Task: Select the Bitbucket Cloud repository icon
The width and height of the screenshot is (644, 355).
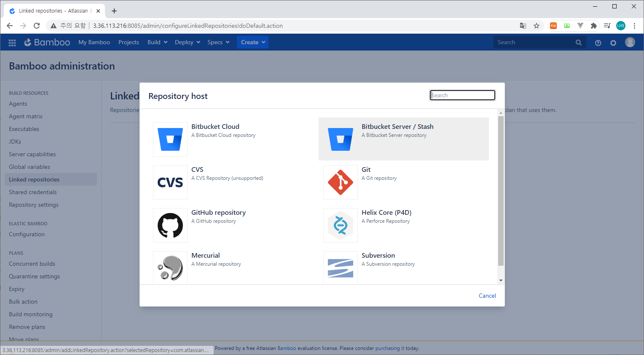Action: (170, 139)
